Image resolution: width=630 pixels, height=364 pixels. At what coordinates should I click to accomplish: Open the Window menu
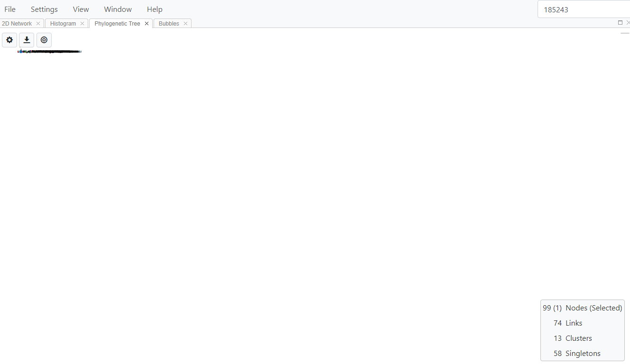coord(118,9)
